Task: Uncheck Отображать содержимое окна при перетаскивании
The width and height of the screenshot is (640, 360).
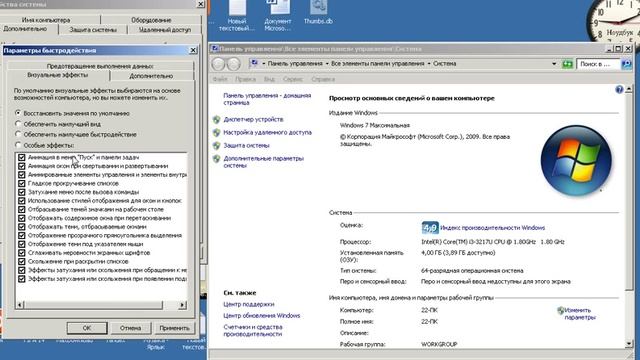Action: (x=22, y=218)
